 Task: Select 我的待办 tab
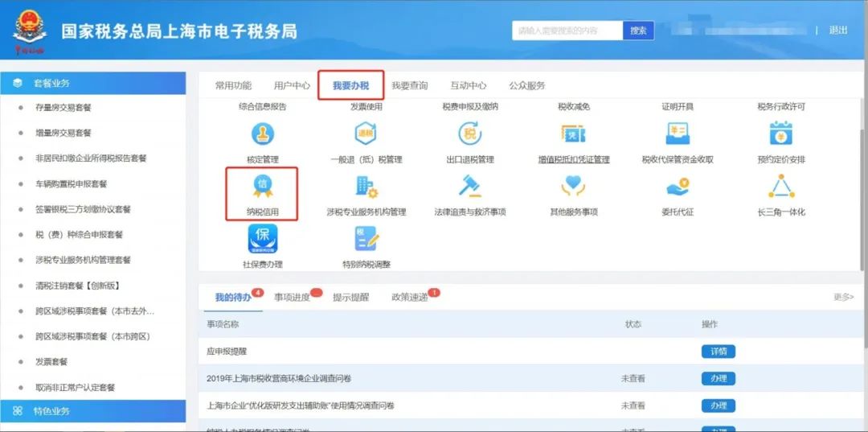click(x=233, y=298)
